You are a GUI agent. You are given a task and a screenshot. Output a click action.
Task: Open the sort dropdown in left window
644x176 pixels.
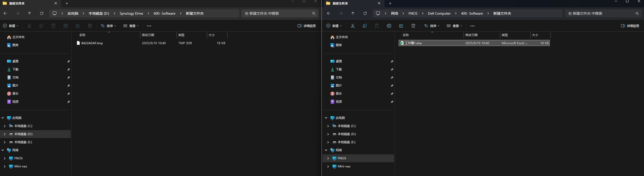coord(108,26)
